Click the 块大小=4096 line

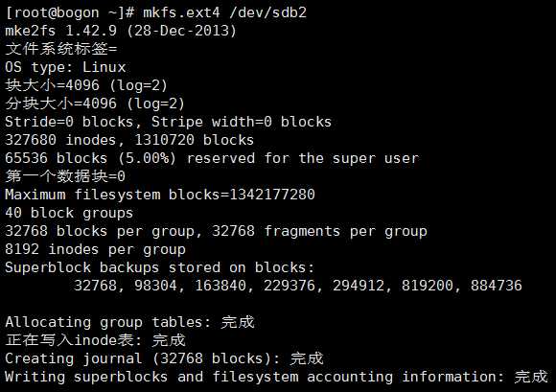(86, 85)
